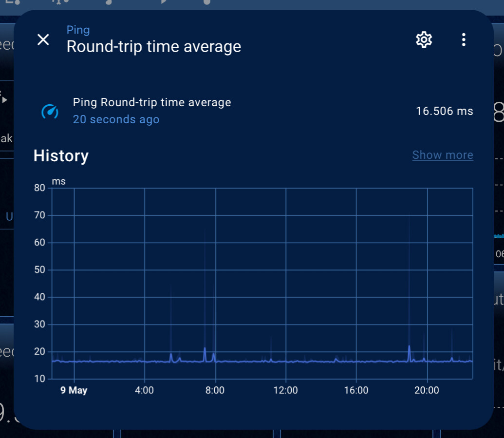Open the three-dot overflow menu
This screenshot has width=504, height=438.
coord(464,39)
